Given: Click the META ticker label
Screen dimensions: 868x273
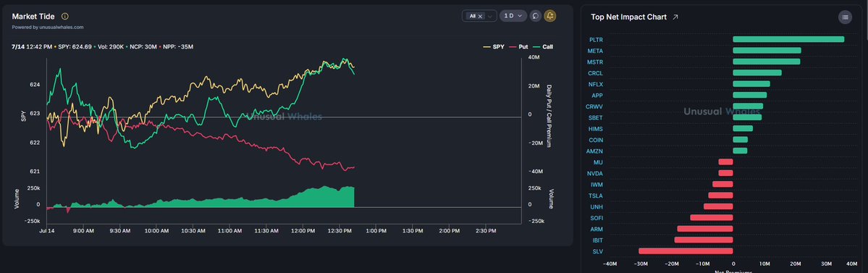Looking at the screenshot, I should point(596,51).
